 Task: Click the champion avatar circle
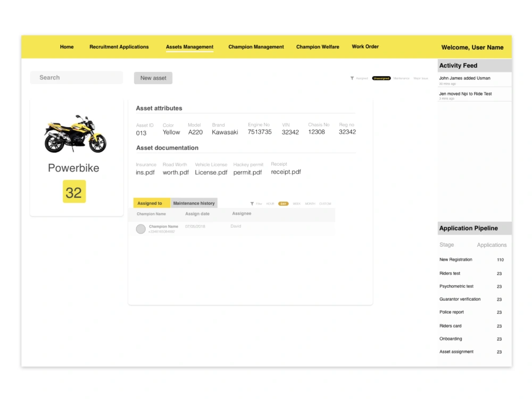pos(141,229)
